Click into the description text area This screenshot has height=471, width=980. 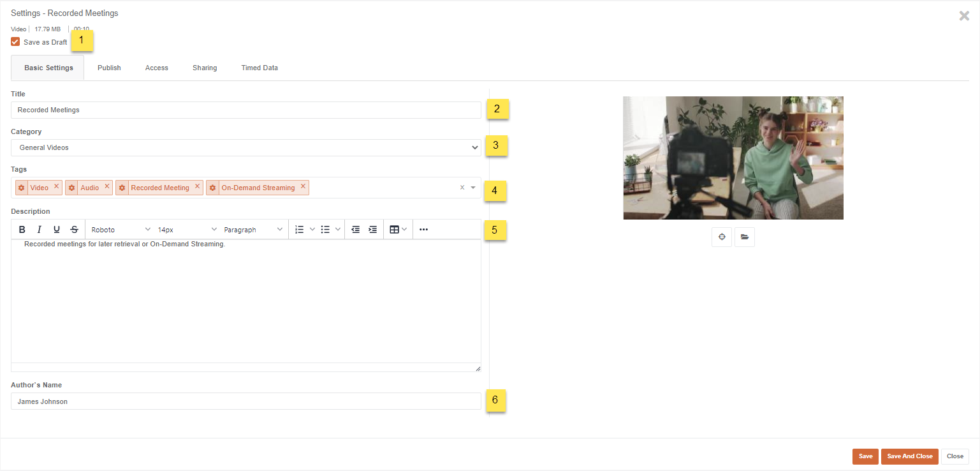246,301
